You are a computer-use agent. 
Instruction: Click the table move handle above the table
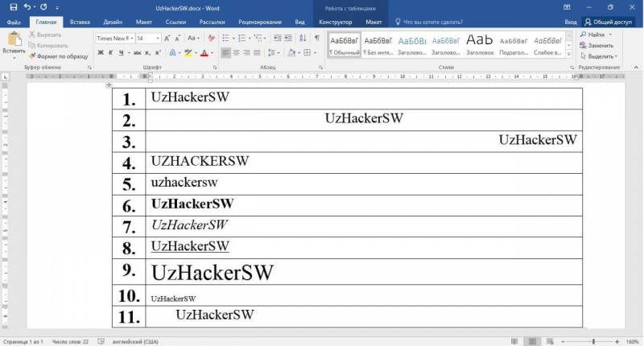coord(109,85)
